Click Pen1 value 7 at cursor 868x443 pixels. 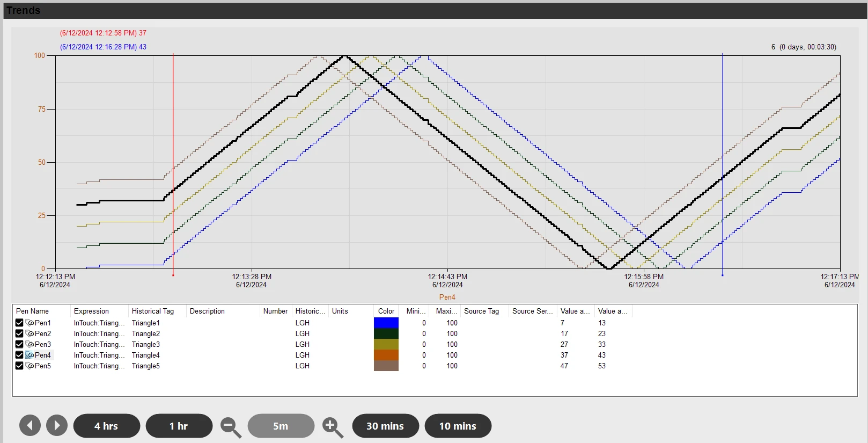pos(562,323)
